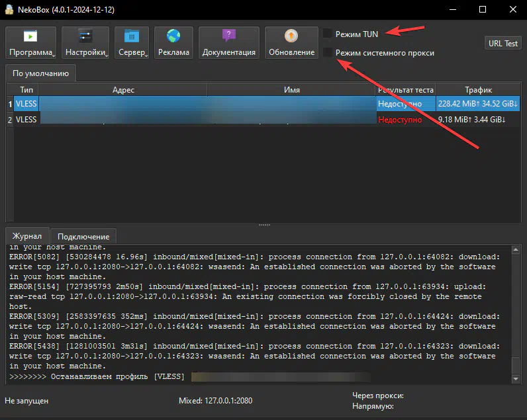The height and width of the screenshot is (420, 527).
Task: Click traffic cell 228.42 MiB↑ 34.52 GiB↓
Action: point(477,104)
